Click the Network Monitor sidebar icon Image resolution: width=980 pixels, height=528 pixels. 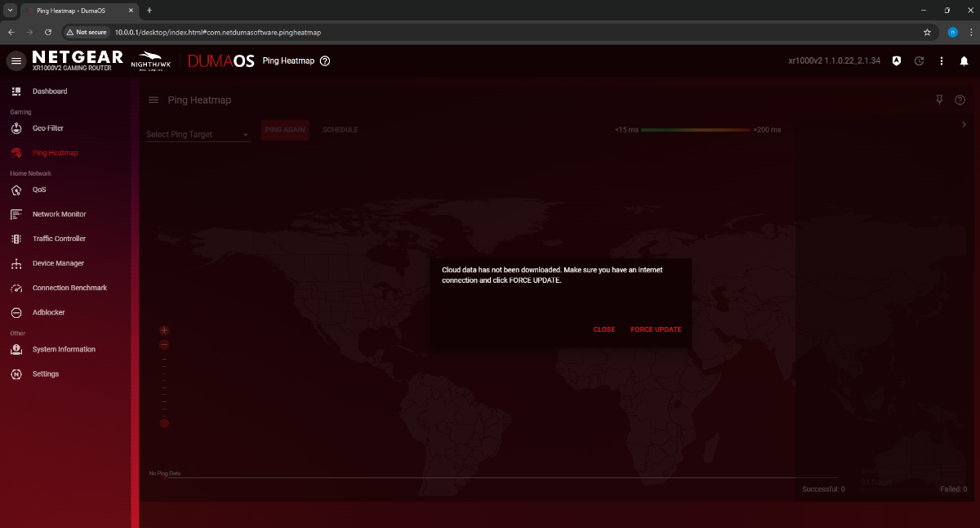(16, 214)
